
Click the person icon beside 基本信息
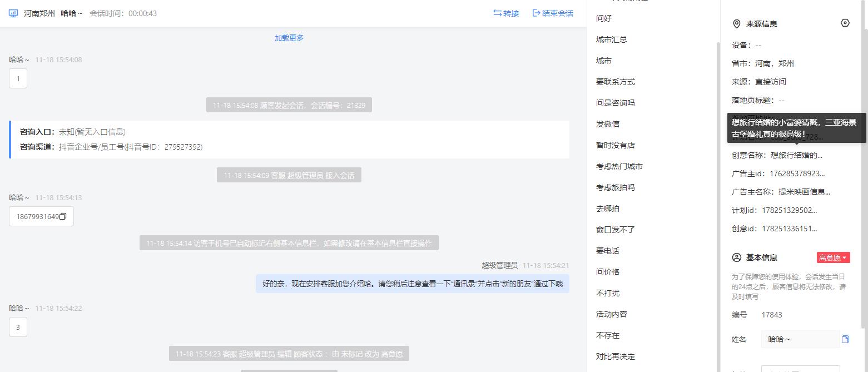(x=737, y=257)
